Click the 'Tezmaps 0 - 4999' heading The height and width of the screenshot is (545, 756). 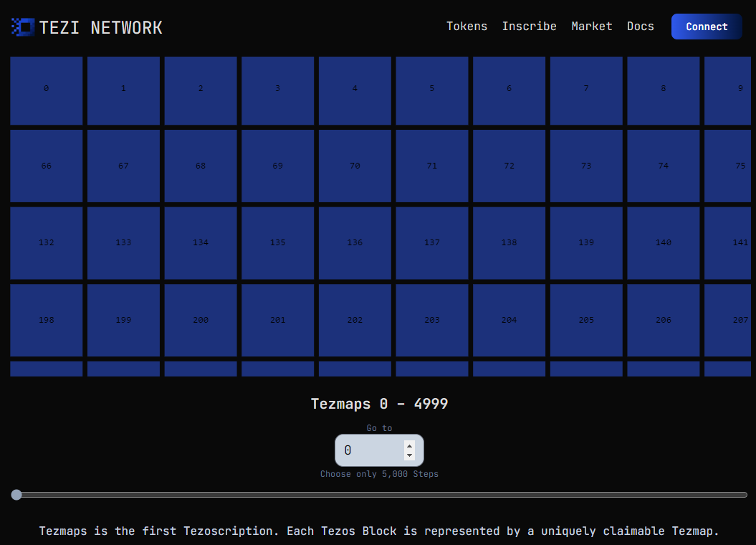380,404
